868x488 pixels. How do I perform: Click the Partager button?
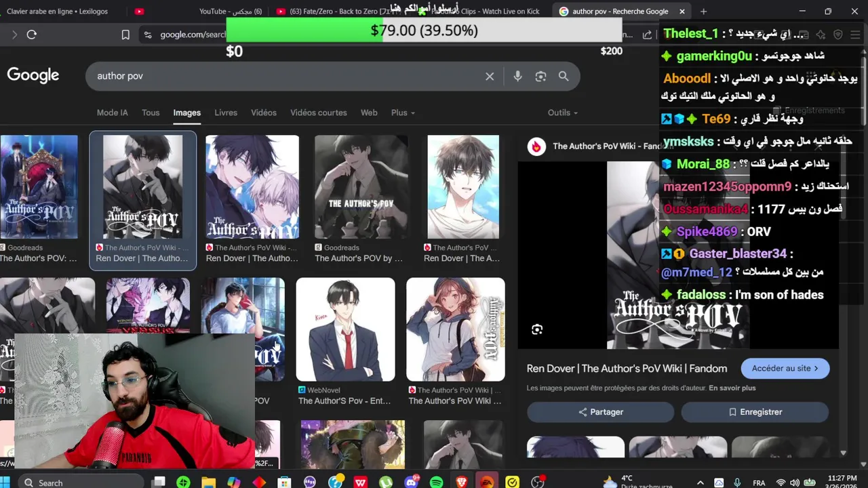coord(601,412)
